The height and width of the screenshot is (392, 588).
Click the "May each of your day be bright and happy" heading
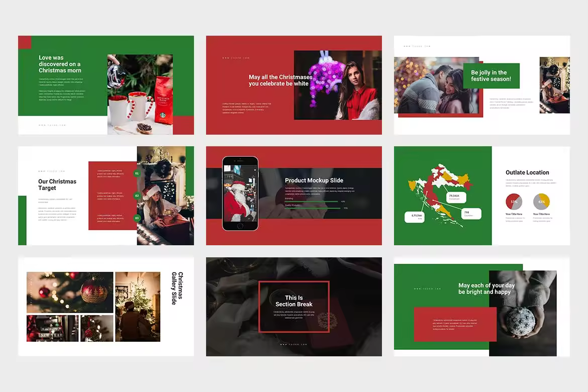tap(486, 288)
